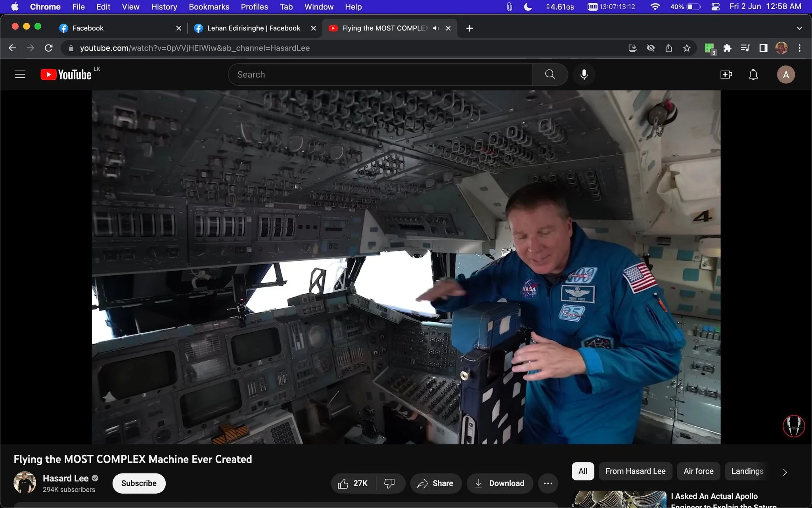Start voice search with the microphone
The width and height of the screenshot is (812, 508).
(584, 75)
